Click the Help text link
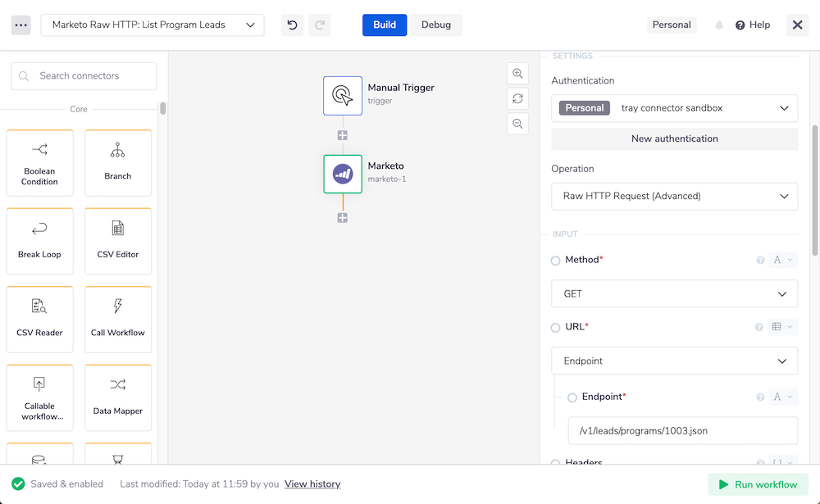This screenshot has height=504, width=820. (x=759, y=25)
